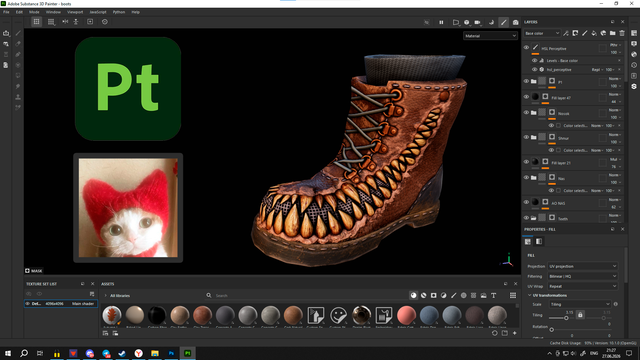Delete the selected layer with trash icon
The height and width of the screenshot is (360, 640).
[x=622, y=33]
